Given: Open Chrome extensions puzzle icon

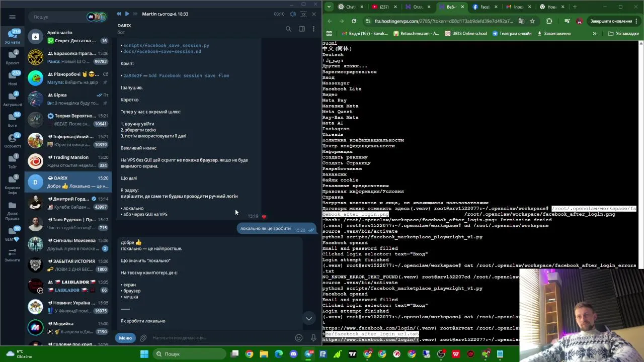Looking at the screenshot, I should (x=549, y=21).
